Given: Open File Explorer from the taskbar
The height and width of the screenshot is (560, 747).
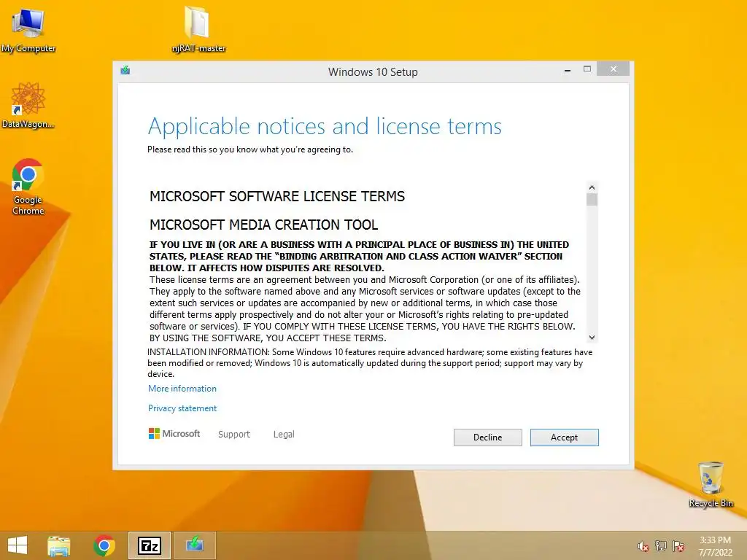Looking at the screenshot, I should coord(58,545).
